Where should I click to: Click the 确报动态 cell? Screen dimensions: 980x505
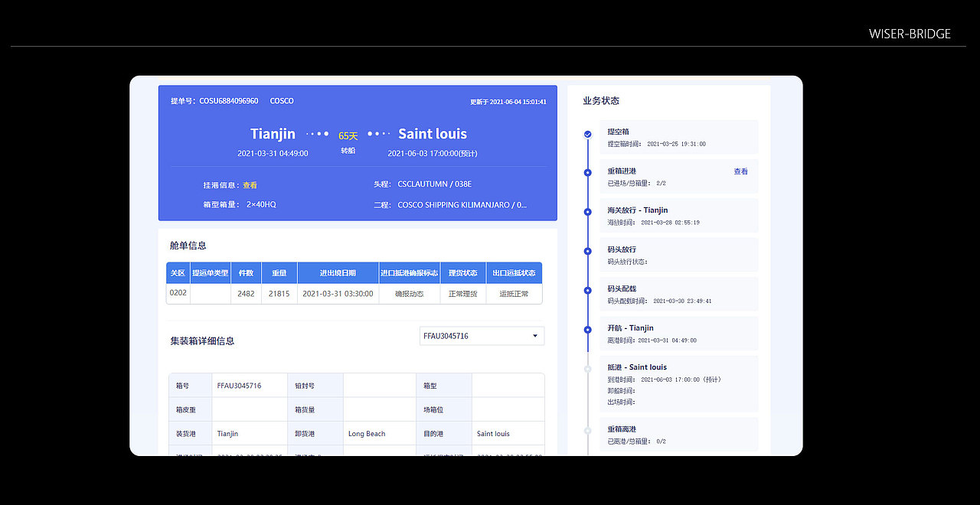409,294
